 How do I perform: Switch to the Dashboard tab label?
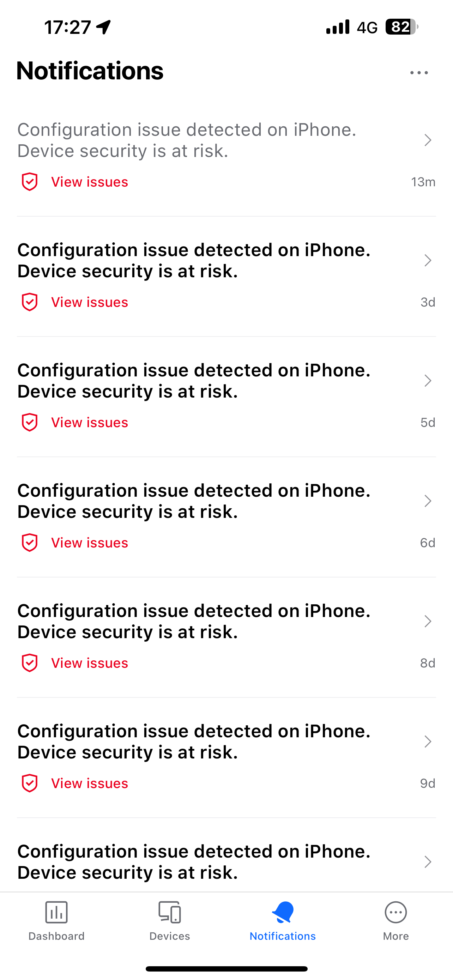coord(56,936)
